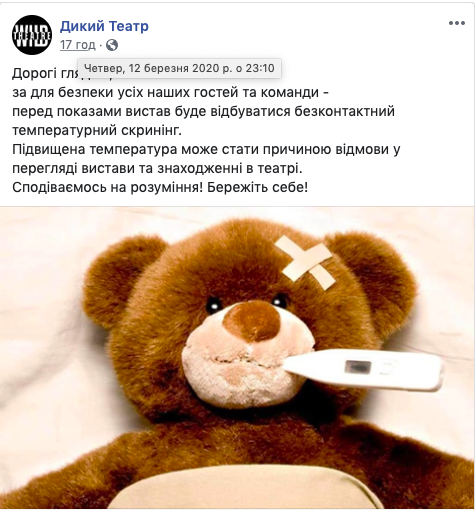
Task: Click the line 'перегляді вистави та знаходженні в театрі.'
Action: coord(157,169)
